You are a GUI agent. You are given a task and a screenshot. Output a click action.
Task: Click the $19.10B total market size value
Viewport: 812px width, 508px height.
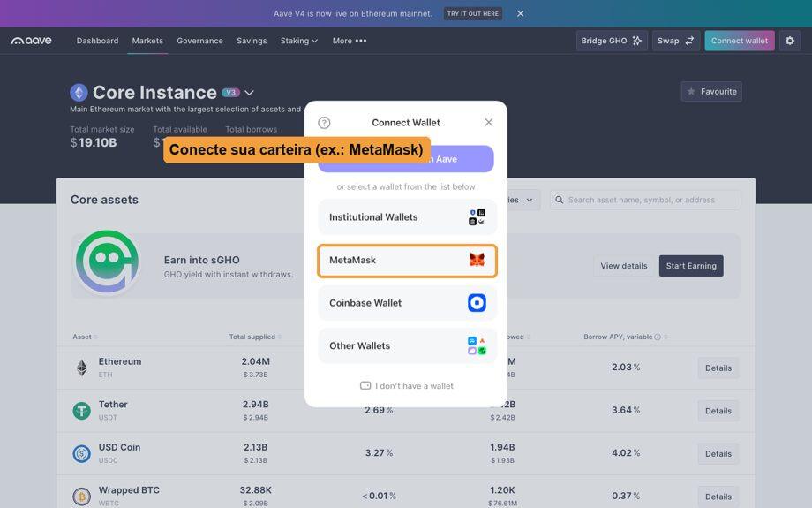tap(94, 142)
